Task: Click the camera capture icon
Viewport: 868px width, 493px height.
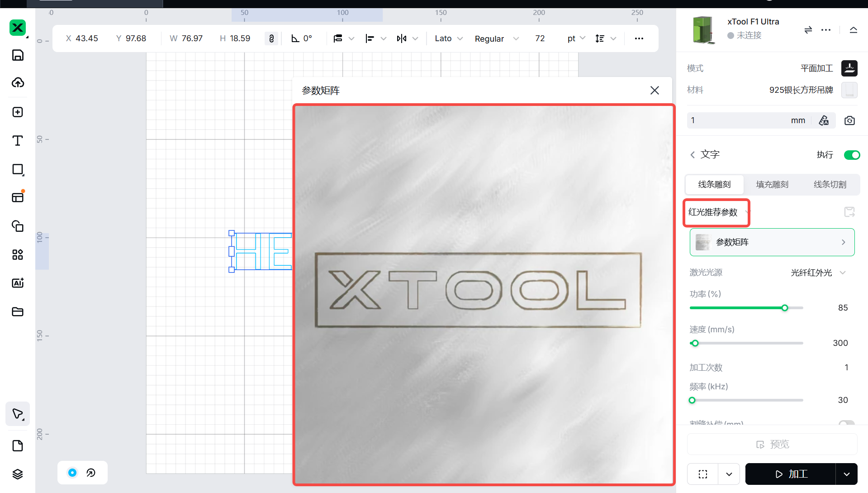Action: (x=849, y=120)
